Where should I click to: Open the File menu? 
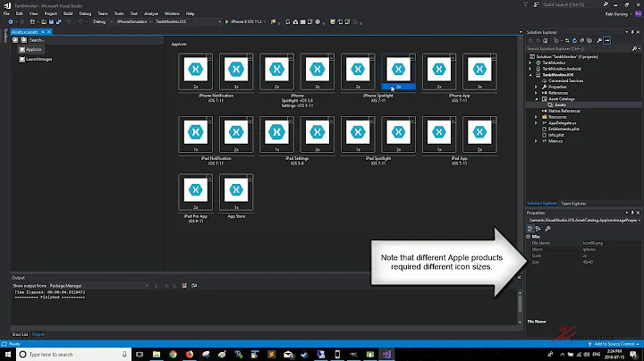click(6, 13)
